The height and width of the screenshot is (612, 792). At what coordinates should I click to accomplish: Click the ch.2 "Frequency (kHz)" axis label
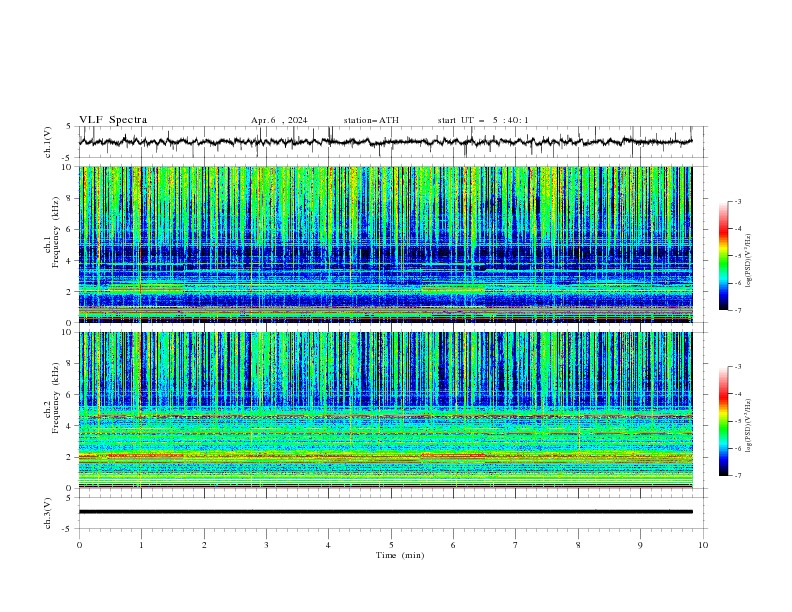55,397
